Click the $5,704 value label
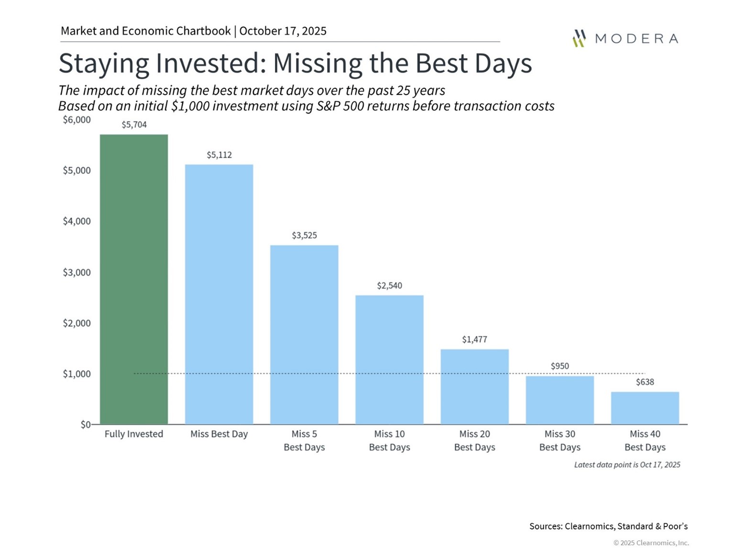 (134, 125)
